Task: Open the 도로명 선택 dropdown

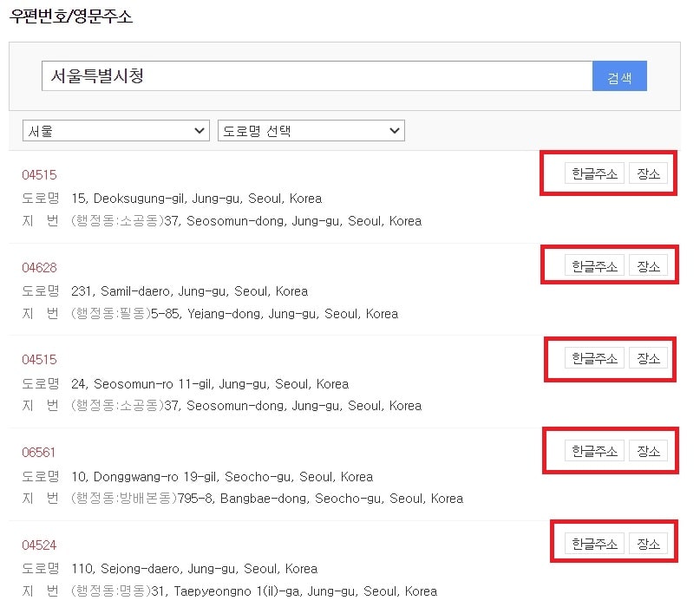Action: pos(311,130)
